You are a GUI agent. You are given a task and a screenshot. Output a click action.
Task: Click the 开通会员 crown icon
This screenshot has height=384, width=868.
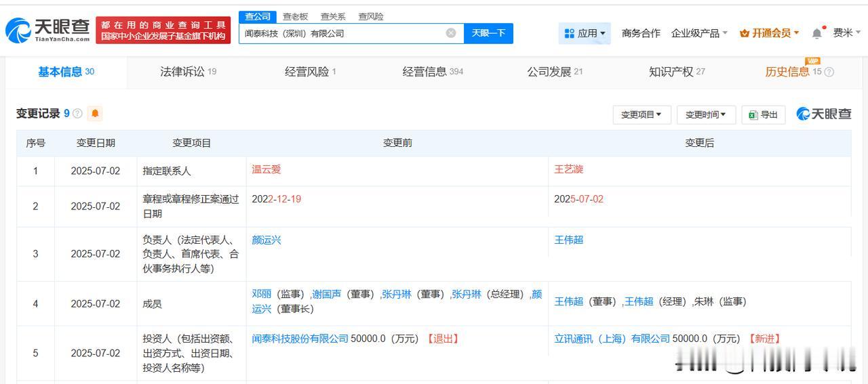point(745,33)
